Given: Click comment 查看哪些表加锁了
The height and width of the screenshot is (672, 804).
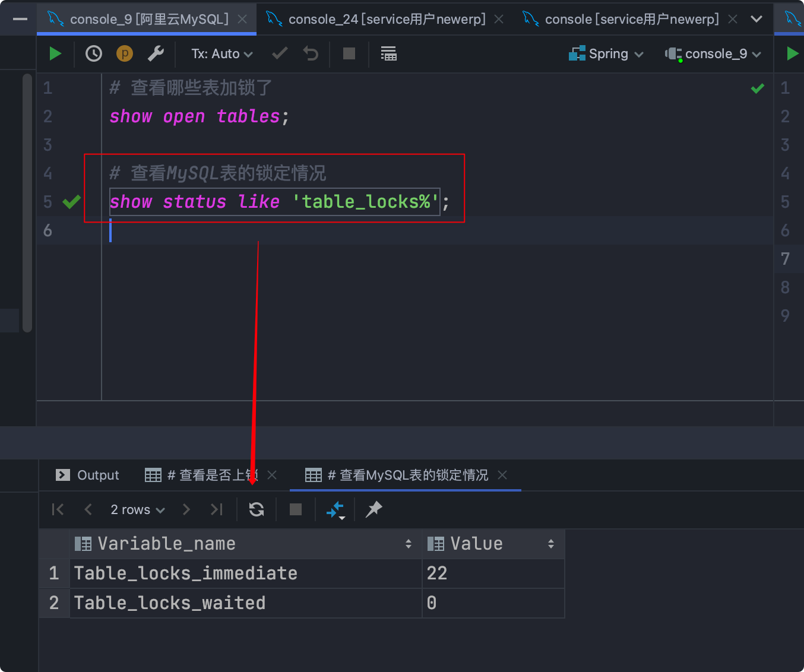Looking at the screenshot, I should tap(191, 88).
